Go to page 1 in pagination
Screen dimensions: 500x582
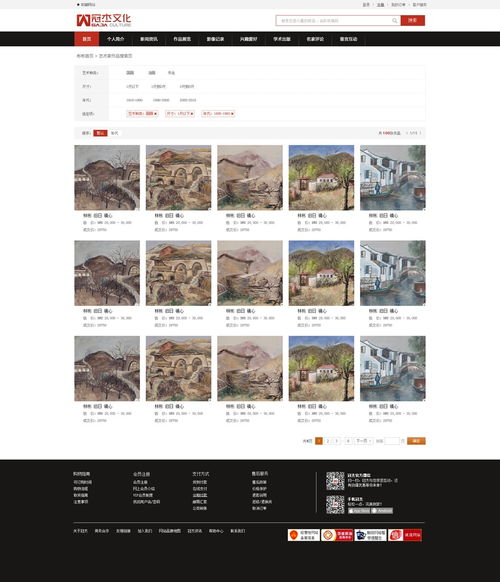(318, 441)
